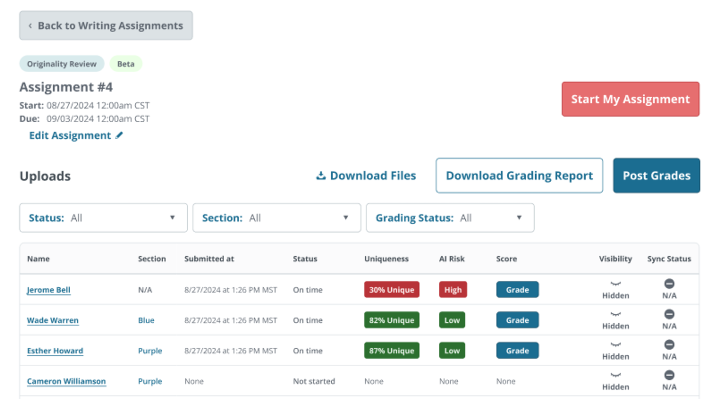Screen dimensions: 718x417
Task: Click the Due date 09/03/2024 text
Action: 98,119
